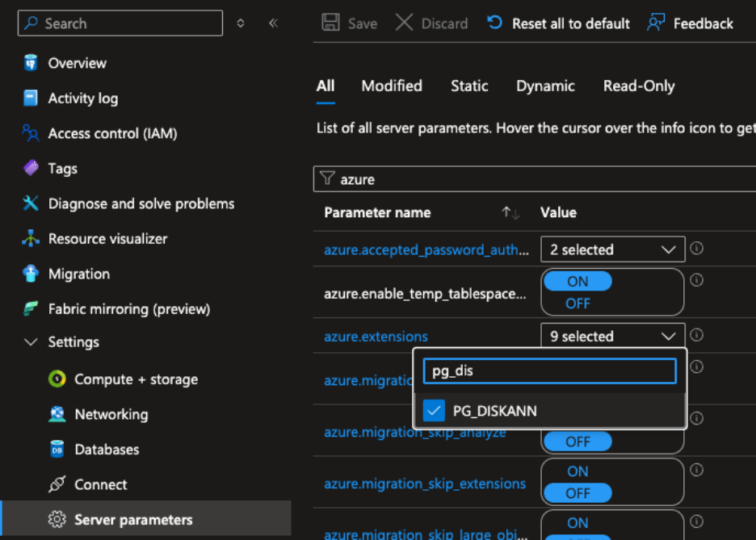
Task: Click the extension search field containing 'pg_dis'
Action: (549, 371)
